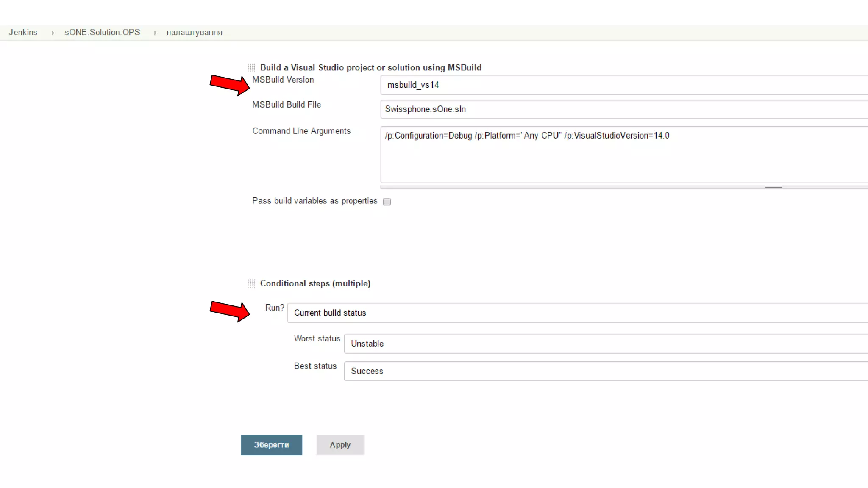Screen dimensions: 868x488
Task: Open sONE.Solution.OPS breadcrumb item
Action: pyautogui.click(x=102, y=33)
